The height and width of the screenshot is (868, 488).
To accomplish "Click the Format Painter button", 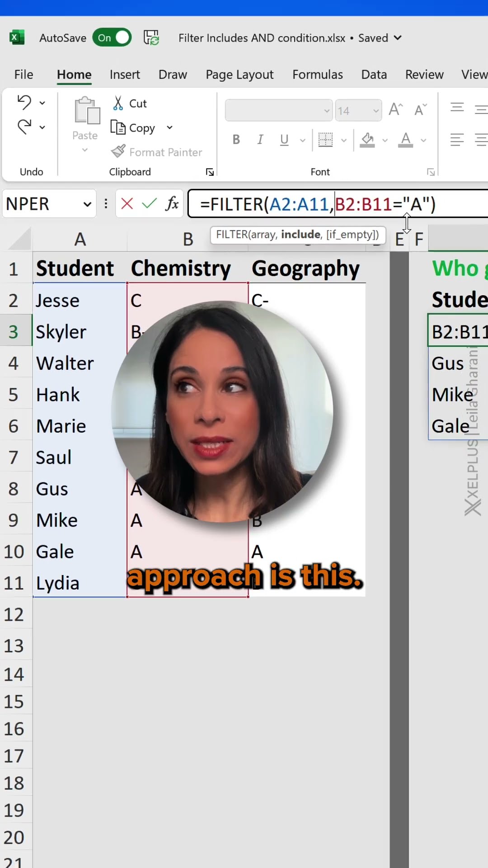I will coord(157,152).
